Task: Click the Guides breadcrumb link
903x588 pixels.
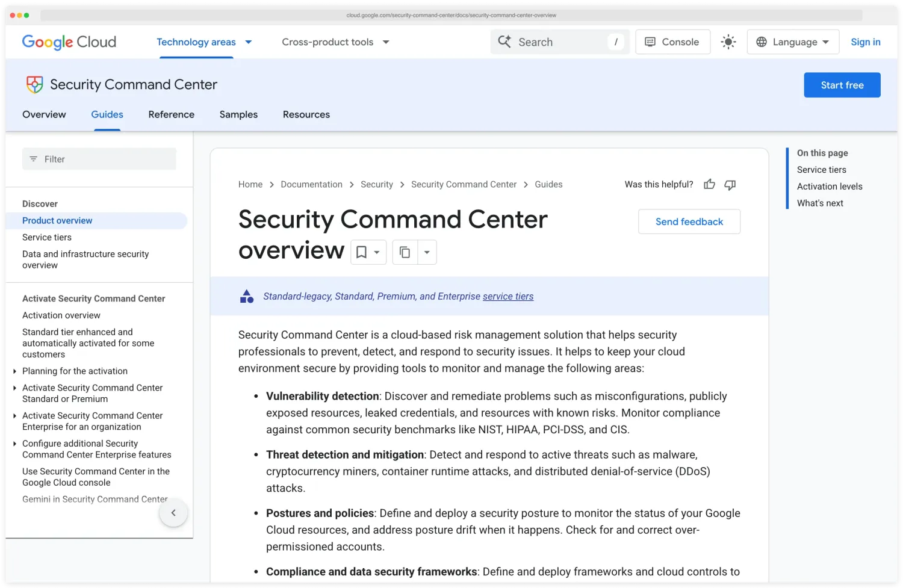Action: point(548,185)
